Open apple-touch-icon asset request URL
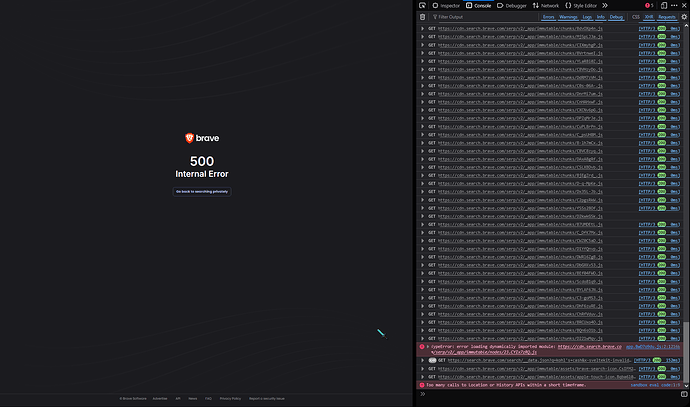 [x=537, y=377]
